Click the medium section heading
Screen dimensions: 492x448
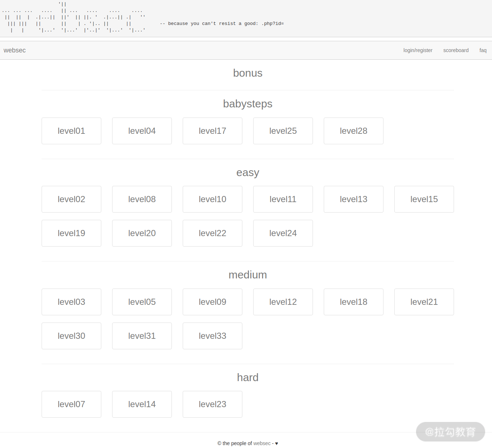[x=248, y=275]
